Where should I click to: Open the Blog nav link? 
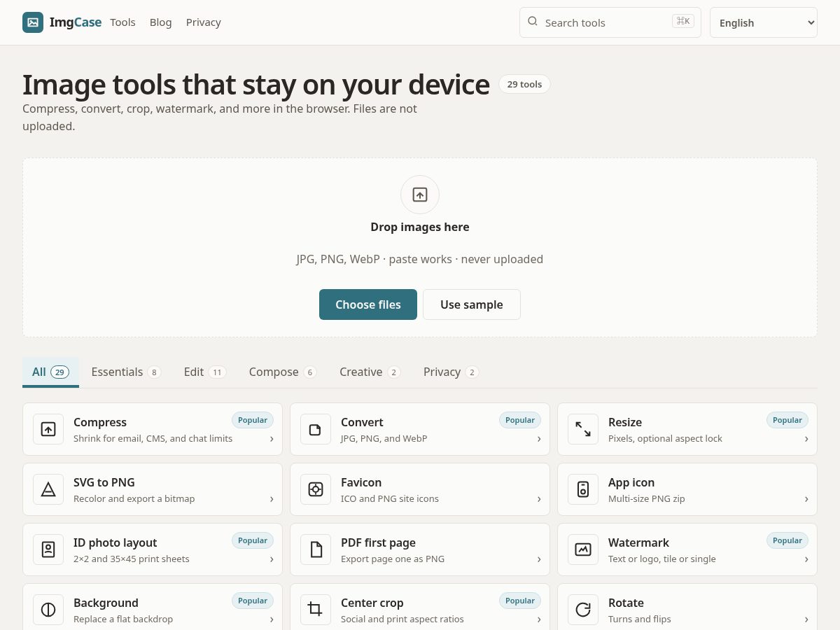coord(160,22)
